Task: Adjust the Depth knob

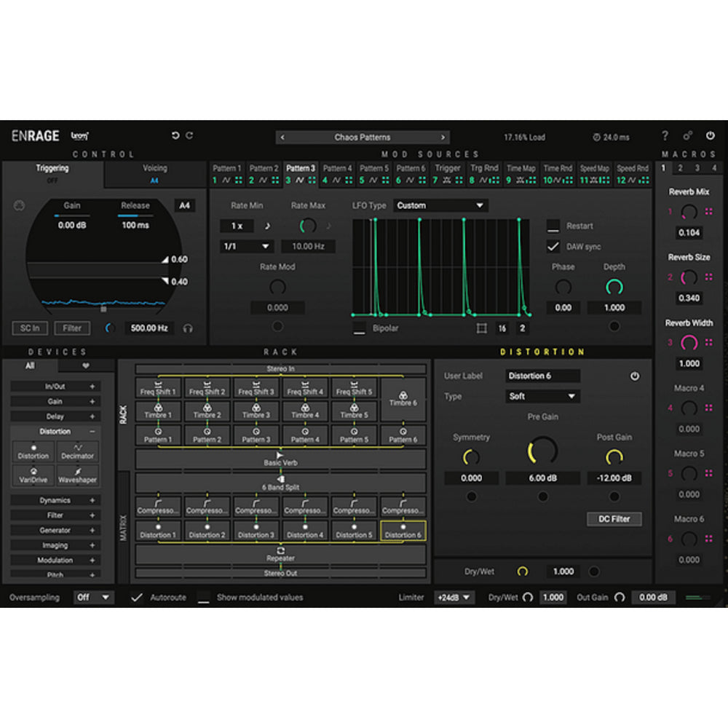Action: click(614, 288)
